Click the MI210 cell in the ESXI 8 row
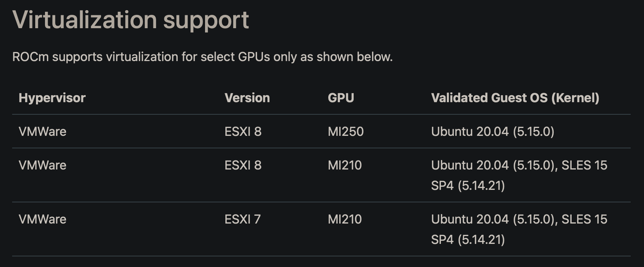This screenshot has width=644, height=267. click(x=344, y=165)
